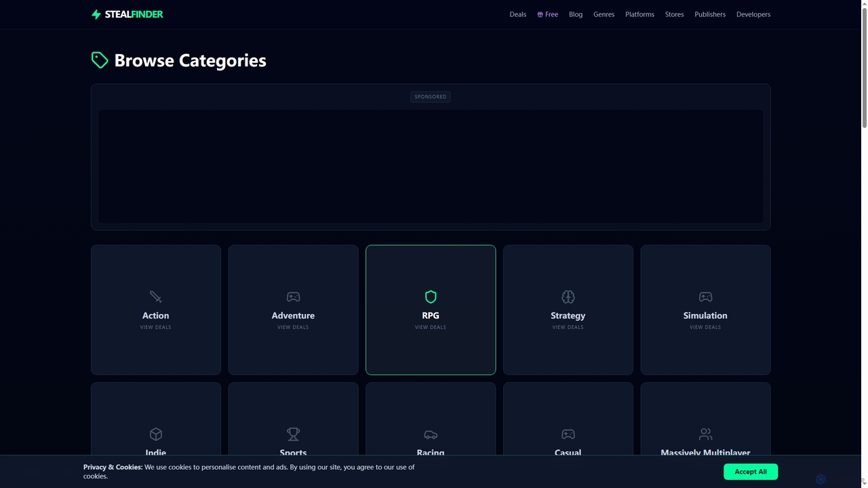
Task: Go to the Blog page
Action: 576,14
